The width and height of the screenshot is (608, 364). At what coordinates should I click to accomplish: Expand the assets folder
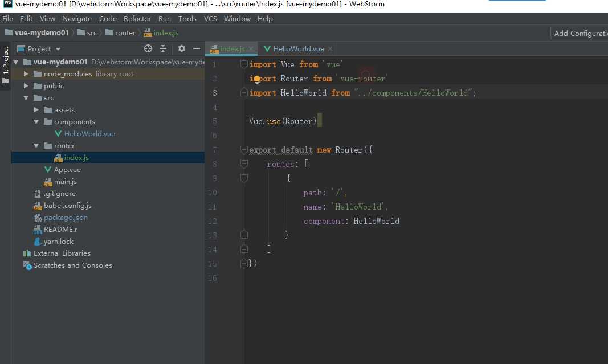coord(36,110)
